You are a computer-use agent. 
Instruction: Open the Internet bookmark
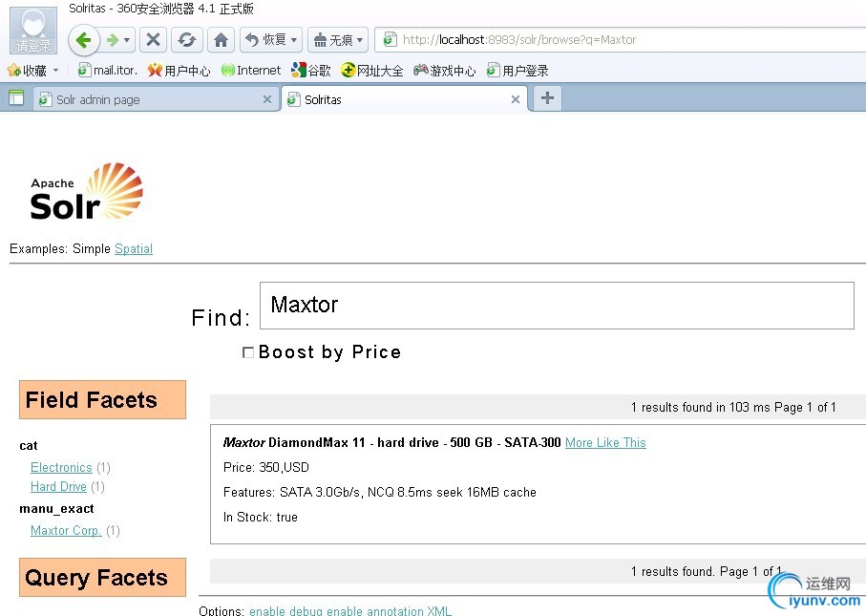(x=251, y=70)
